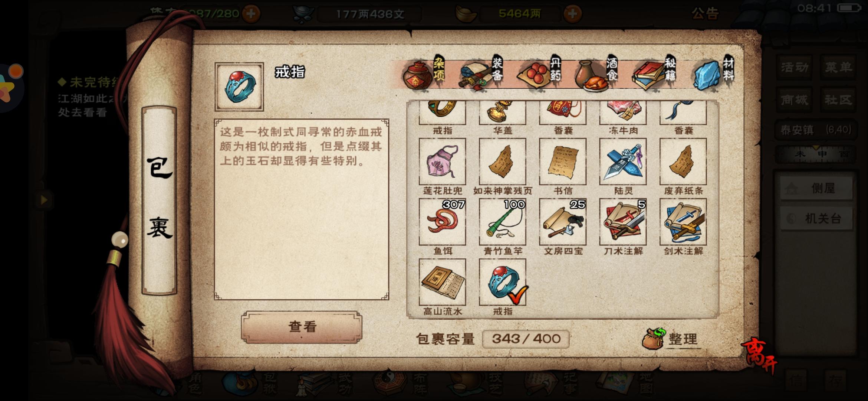
Task: Expand the left panel arrow
Action: point(44,200)
